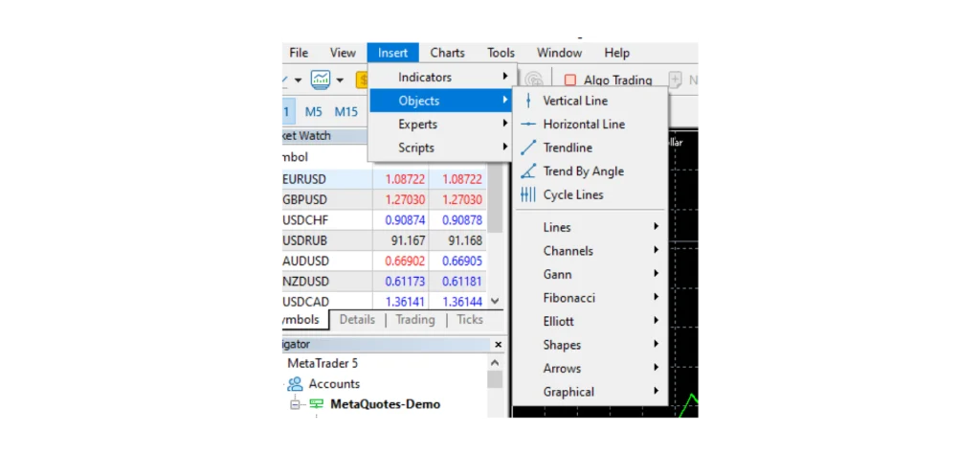Insert Cycle Lines via its icon
The width and height of the screenshot is (980, 455).
click(x=528, y=194)
